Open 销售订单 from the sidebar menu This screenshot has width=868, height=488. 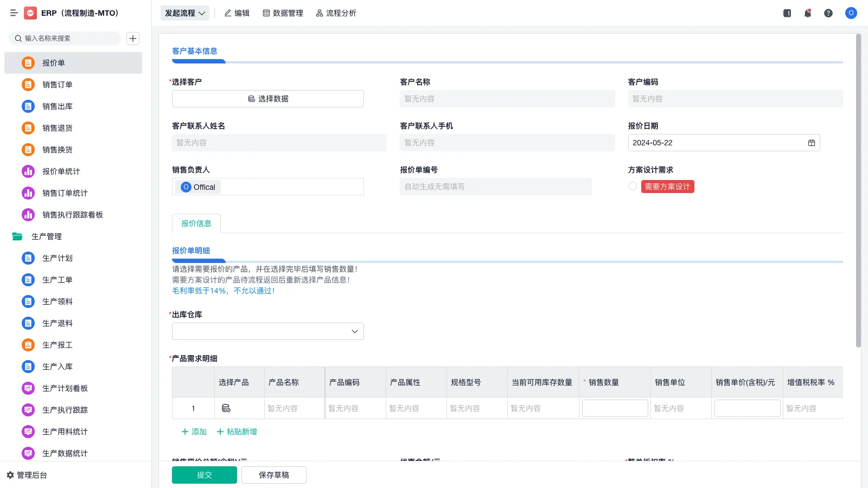[x=58, y=85]
